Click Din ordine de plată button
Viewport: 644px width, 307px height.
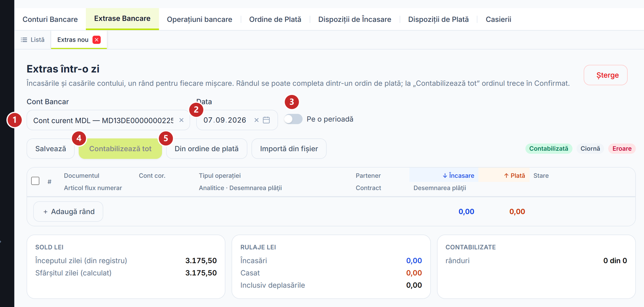pos(207,149)
